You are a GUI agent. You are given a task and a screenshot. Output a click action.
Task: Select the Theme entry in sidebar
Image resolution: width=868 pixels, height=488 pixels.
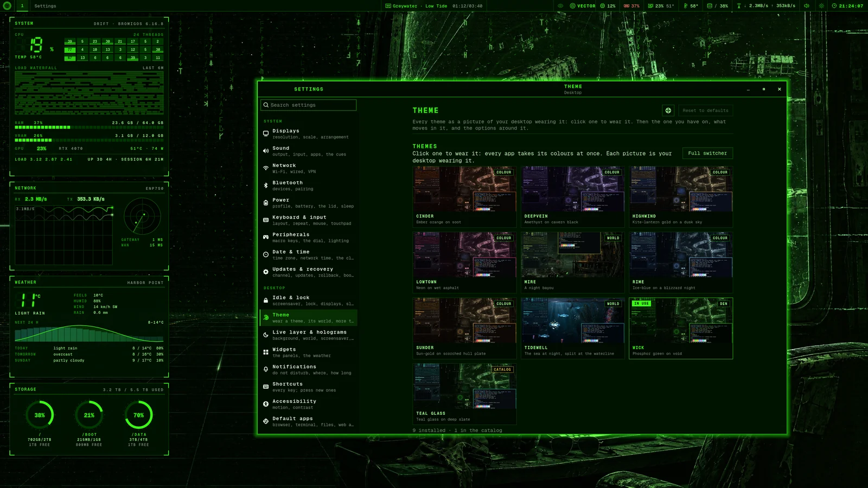(309, 318)
